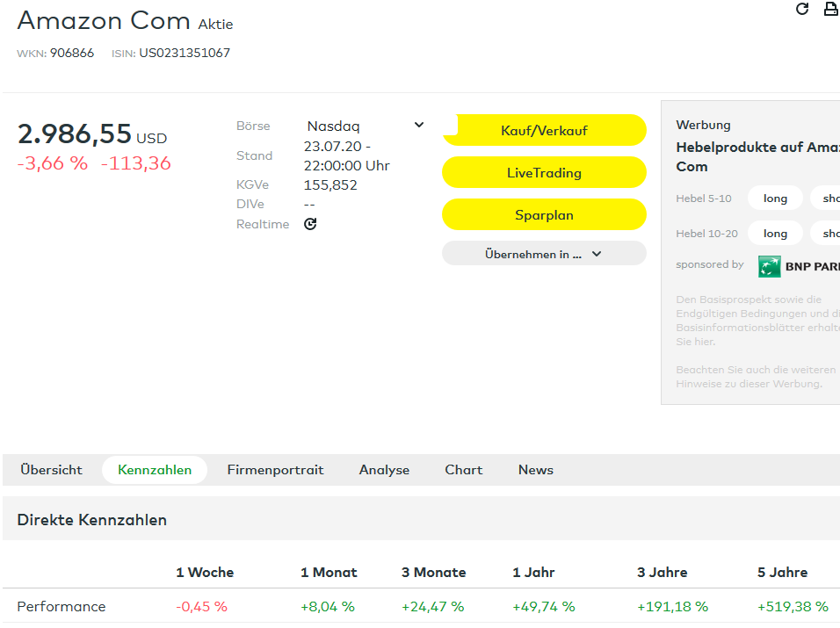This screenshot has height=628, width=840.
Task: Click the page reload icon at top right
Action: [x=801, y=9]
